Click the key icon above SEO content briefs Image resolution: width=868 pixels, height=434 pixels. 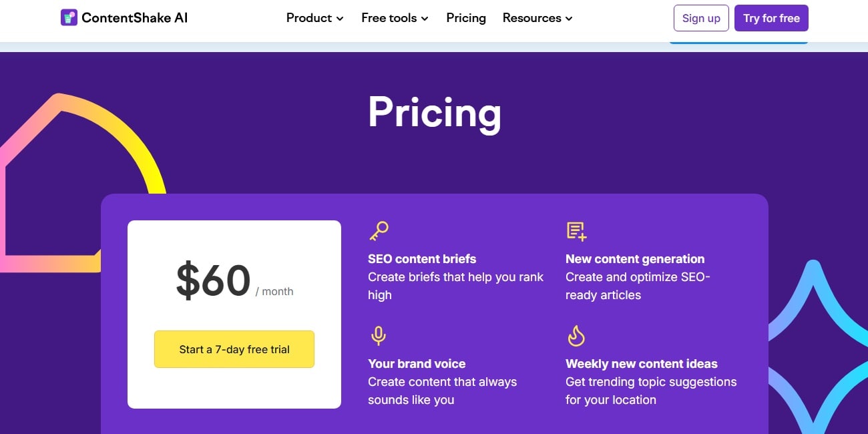coord(379,230)
